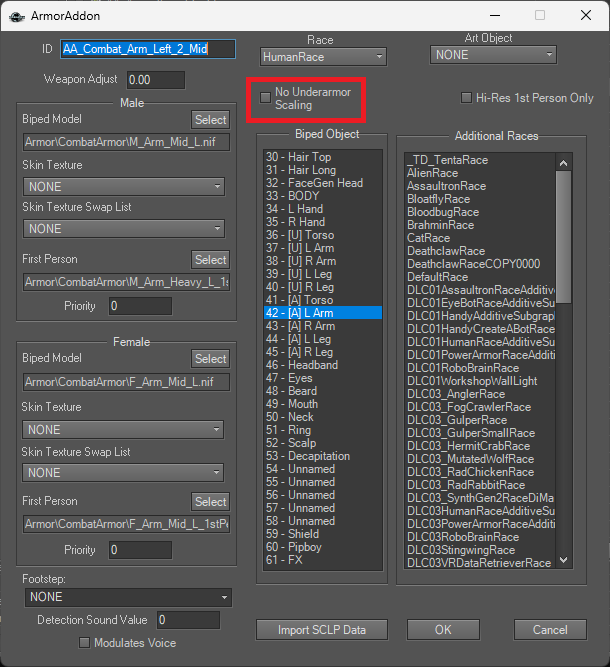Click down arrow of Additional Races scrollbar
This screenshot has width=610, height=667.
(564, 560)
